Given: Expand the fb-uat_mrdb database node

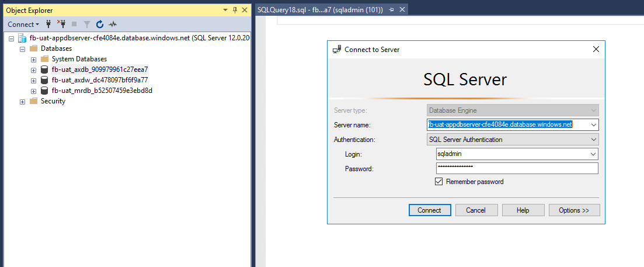Looking at the screenshot, I should pos(34,91).
